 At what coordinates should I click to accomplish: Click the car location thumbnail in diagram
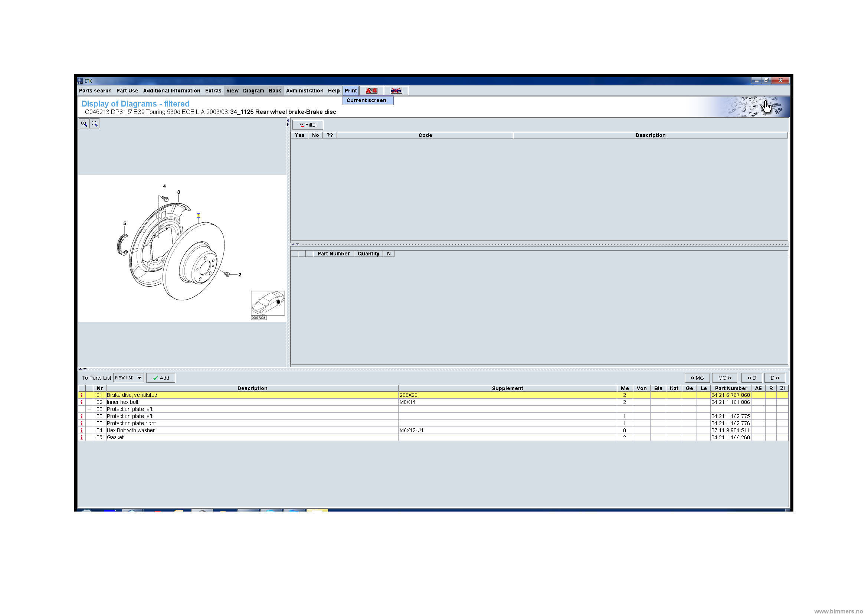click(x=268, y=303)
